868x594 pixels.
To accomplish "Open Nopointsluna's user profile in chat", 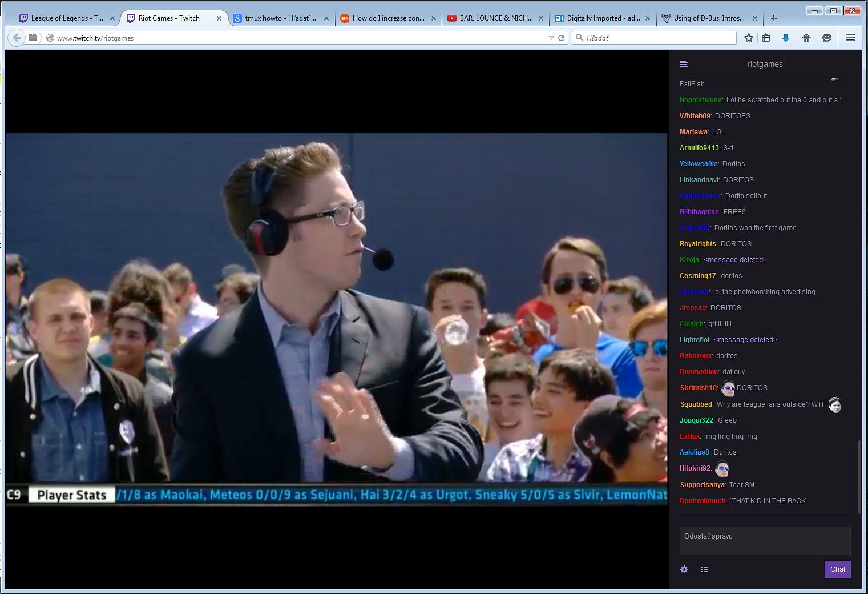I will pos(701,100).
